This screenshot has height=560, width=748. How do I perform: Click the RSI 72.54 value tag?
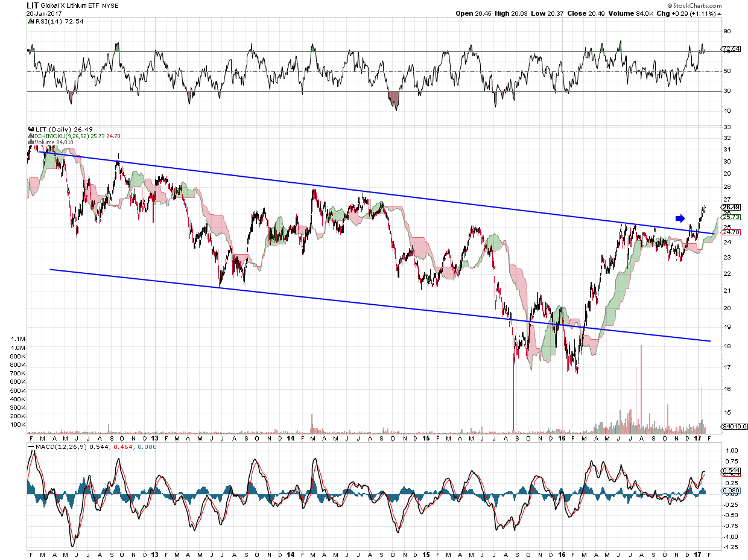tap(731, 48)
